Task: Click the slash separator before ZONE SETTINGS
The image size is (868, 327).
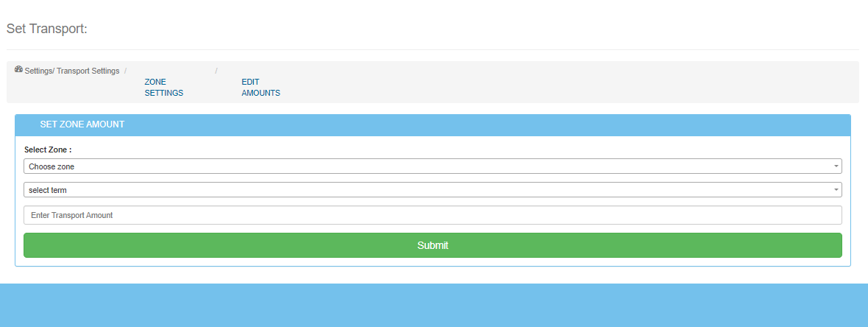Action: pyautogui.click(x=126, y=71)
